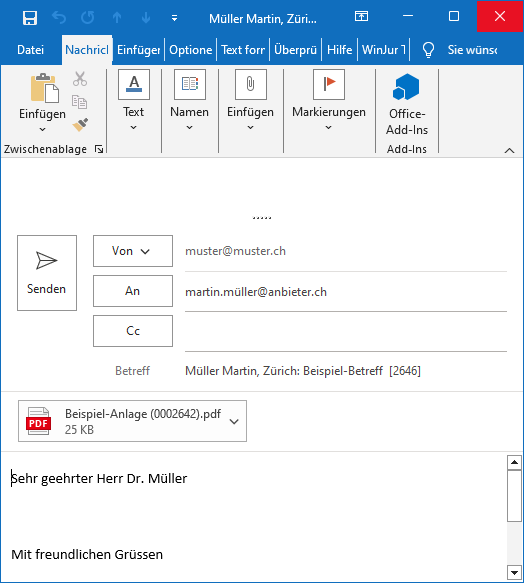
Task: Go to the previous item with the up arrow
Action: [117, 17]
